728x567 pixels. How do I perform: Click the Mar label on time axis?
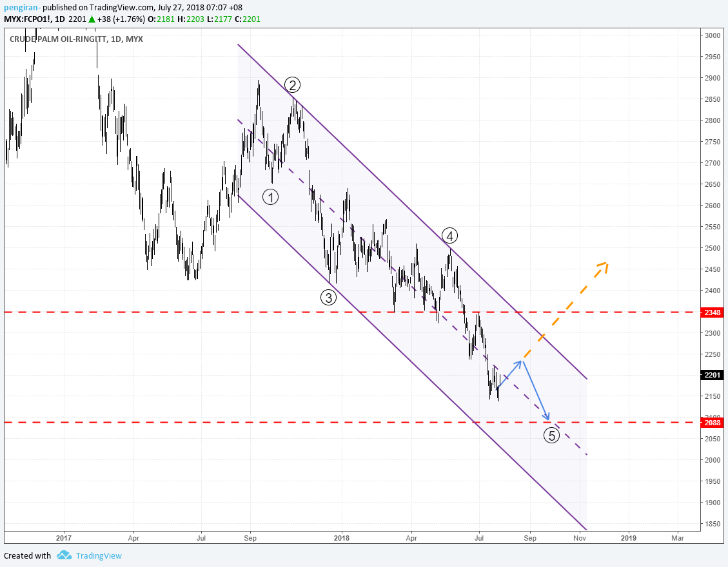tap(678, 538)
